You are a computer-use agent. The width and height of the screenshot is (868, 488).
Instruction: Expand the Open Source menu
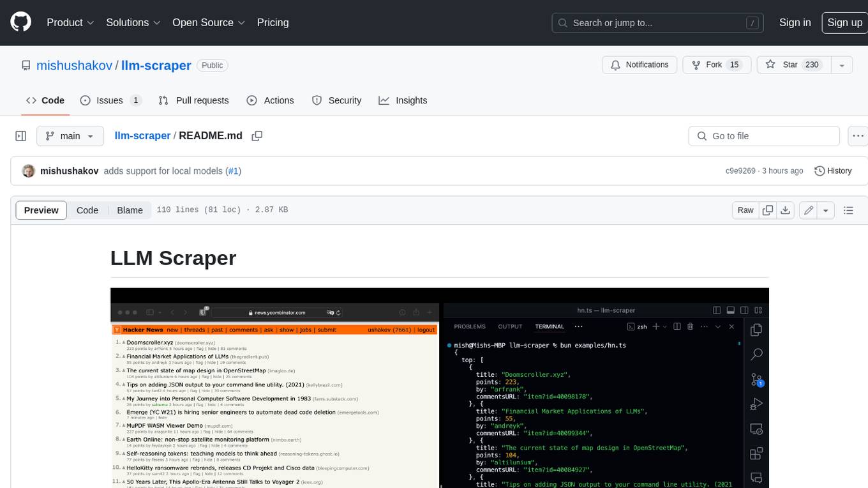click(x=209, y=22)
